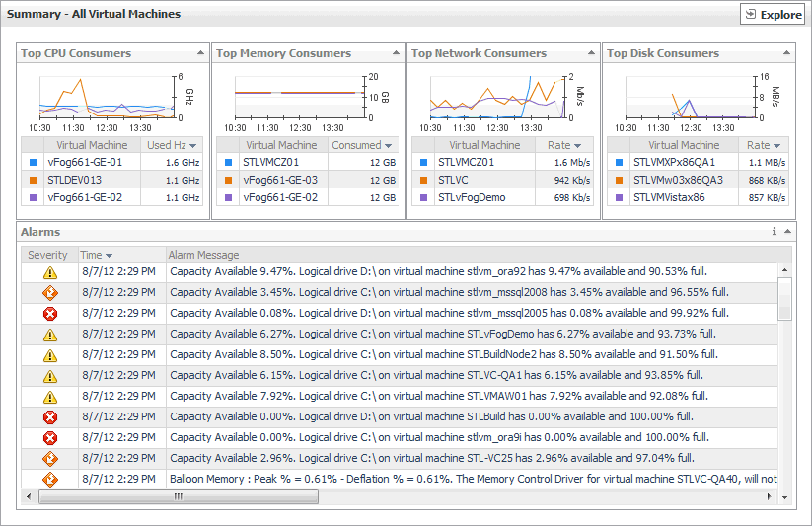Sort CPU table by Used Hz
Viewport: 812px width, 526px height.
click(x=173, y=145)
